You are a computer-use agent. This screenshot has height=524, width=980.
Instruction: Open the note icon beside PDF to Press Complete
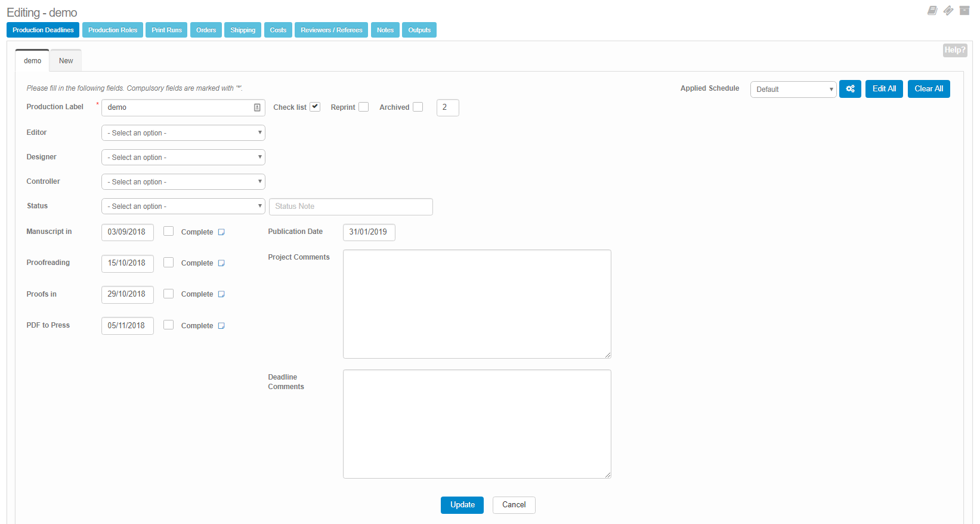[221, 326]
